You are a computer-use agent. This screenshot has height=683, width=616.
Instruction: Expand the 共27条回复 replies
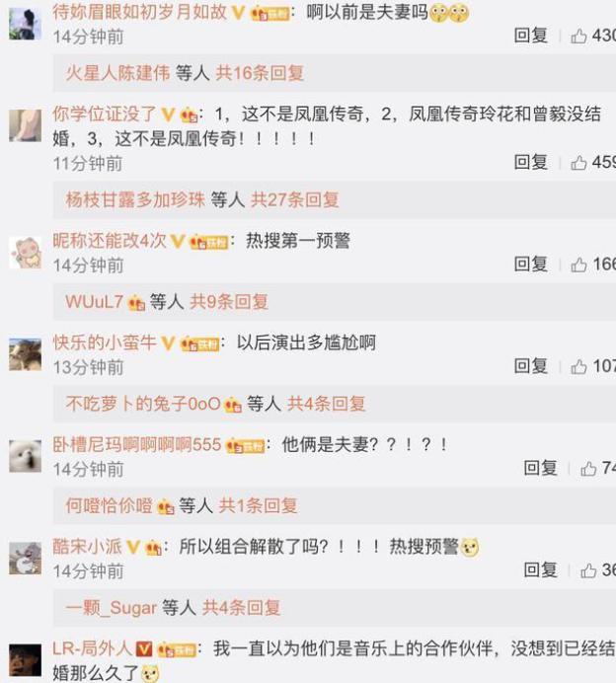pos(295,200)
